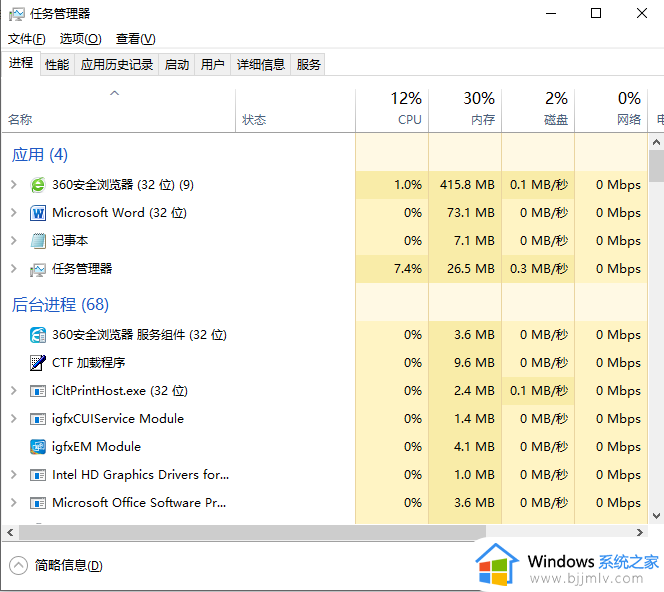Expand the 记事本 process row

pos(14,241)
